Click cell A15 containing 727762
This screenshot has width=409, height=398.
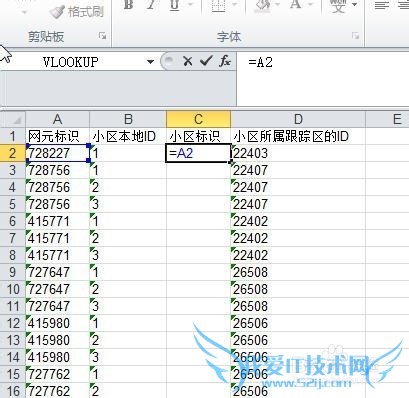point(57,374)
